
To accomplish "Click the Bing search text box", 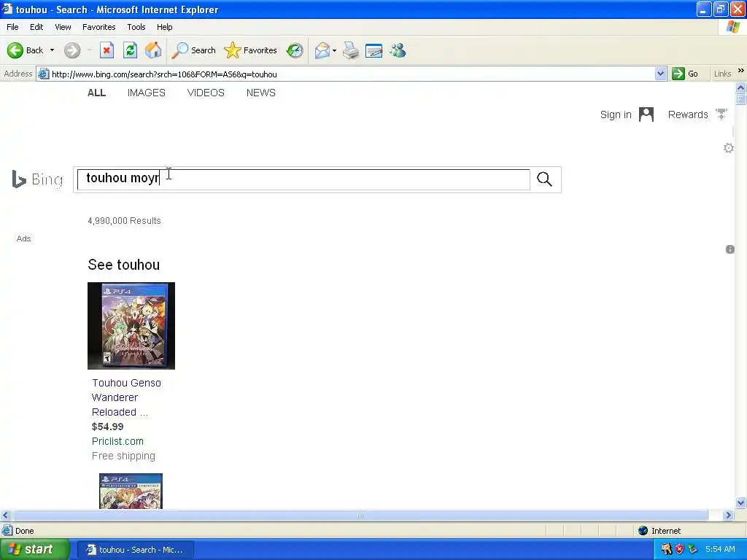I will 303,179.
